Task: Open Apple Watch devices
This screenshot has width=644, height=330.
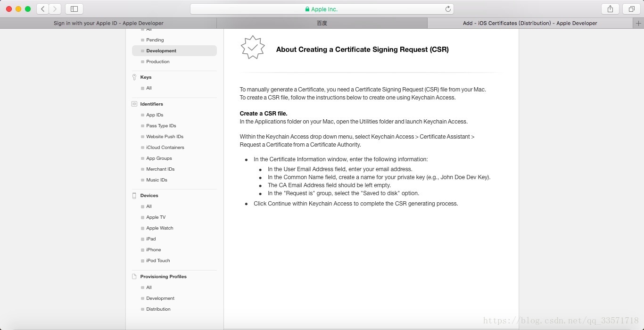Action: (160, 228)
